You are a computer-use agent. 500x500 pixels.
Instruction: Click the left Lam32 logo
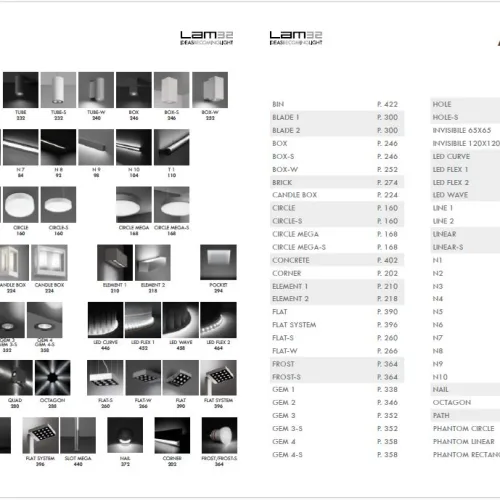pos(207,38)
